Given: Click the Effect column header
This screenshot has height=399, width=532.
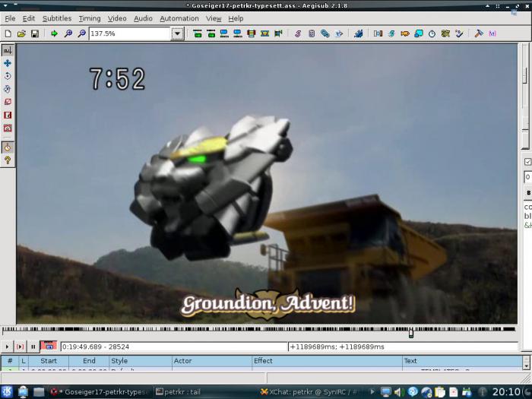Looking at the screenshot, I should [x=327, y=361].
